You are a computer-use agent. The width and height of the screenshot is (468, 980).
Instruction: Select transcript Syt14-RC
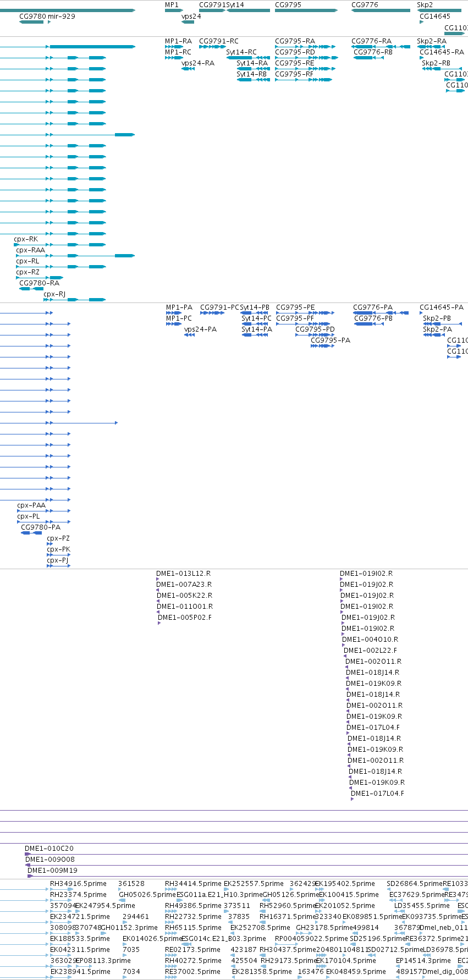(241, 52)
